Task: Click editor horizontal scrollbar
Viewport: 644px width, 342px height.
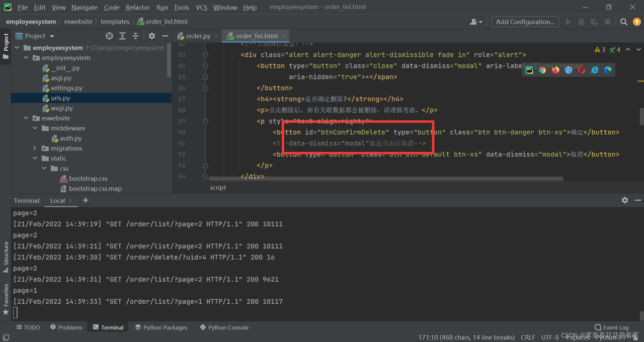Action: (386, 178)
